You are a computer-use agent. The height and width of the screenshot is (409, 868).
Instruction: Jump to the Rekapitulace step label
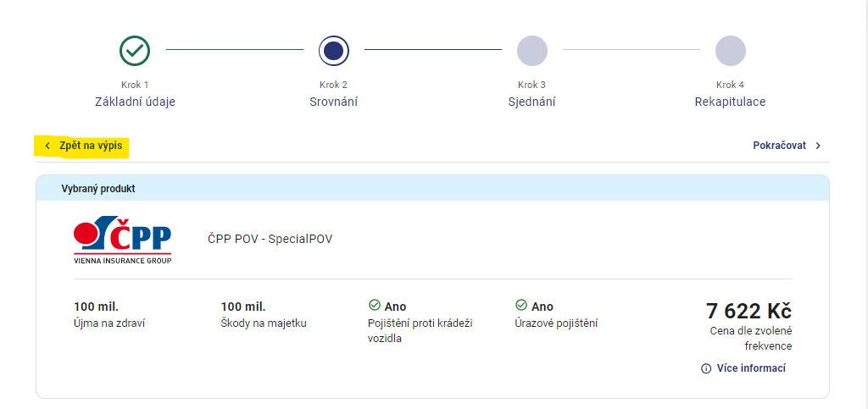730,102
